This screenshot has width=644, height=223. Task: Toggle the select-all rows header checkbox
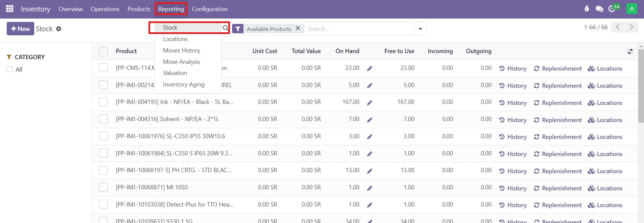tap(103, 51)
